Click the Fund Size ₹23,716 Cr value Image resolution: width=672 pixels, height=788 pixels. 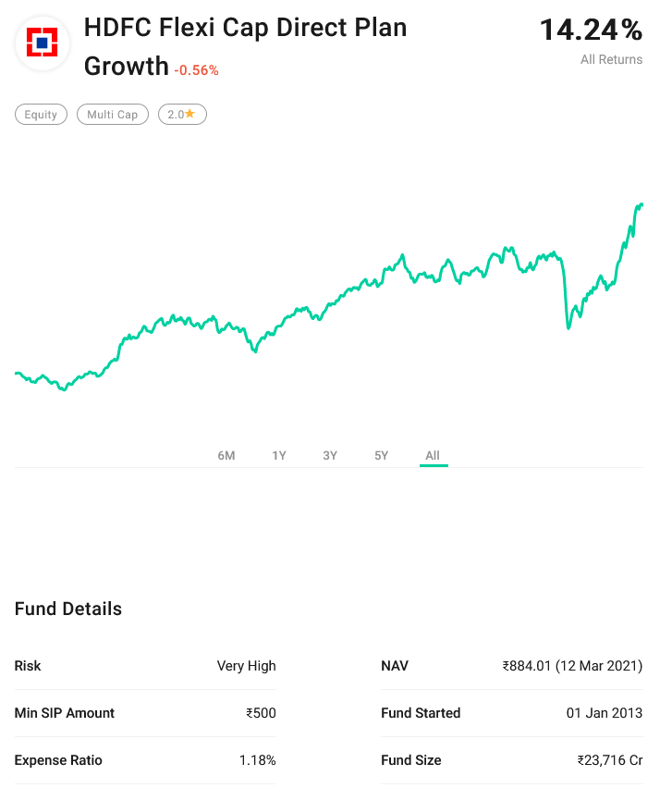[609, 760]
